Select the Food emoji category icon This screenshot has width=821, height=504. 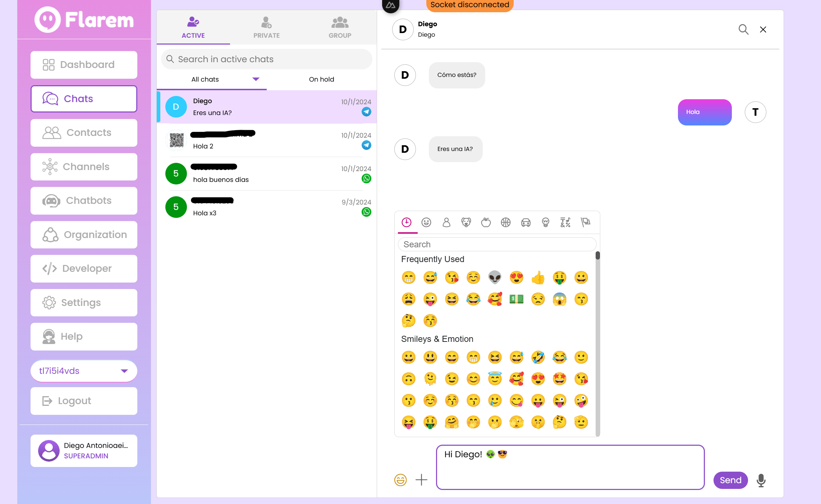pyautogui.click(x=486, y=223)
